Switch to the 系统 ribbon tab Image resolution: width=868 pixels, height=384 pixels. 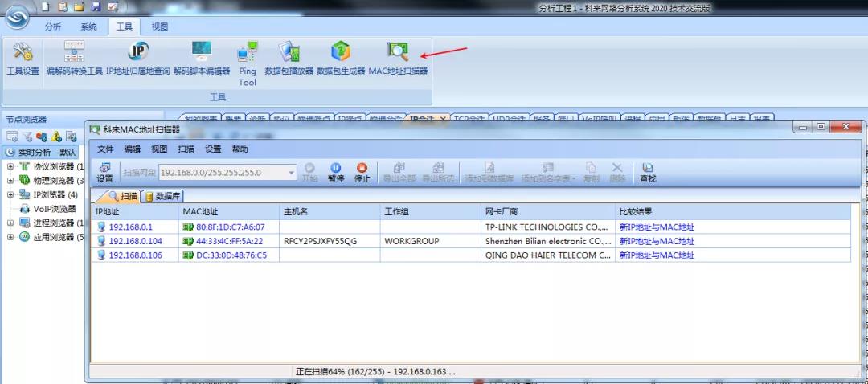[88, 27]
